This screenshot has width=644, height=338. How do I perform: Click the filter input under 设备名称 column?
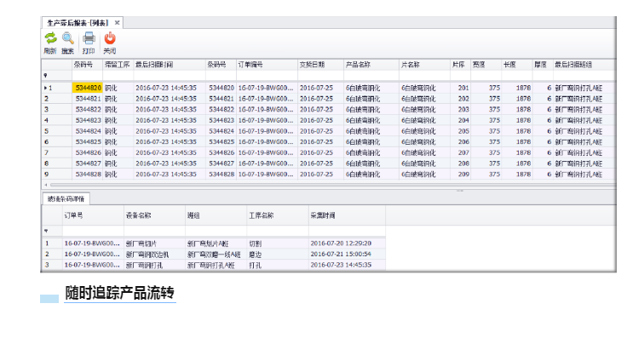coord(154,231)
